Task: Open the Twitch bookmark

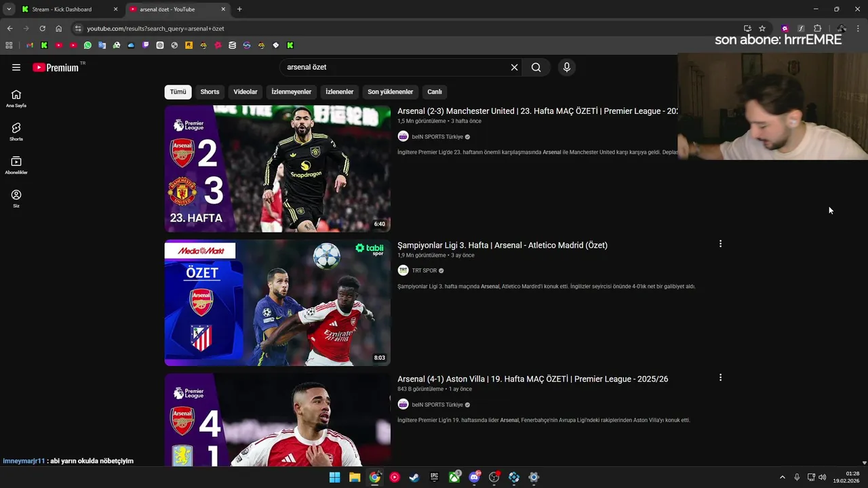Action: pyautogui.click(x=146, y=45)
